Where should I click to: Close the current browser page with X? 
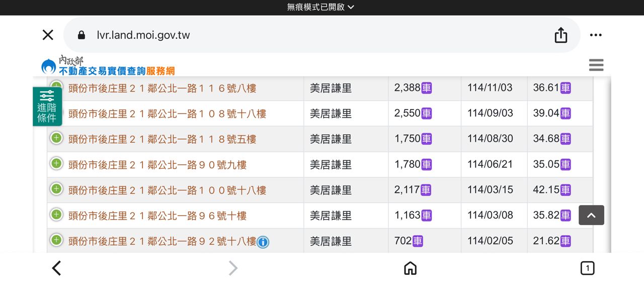click(x=48, y=35)
